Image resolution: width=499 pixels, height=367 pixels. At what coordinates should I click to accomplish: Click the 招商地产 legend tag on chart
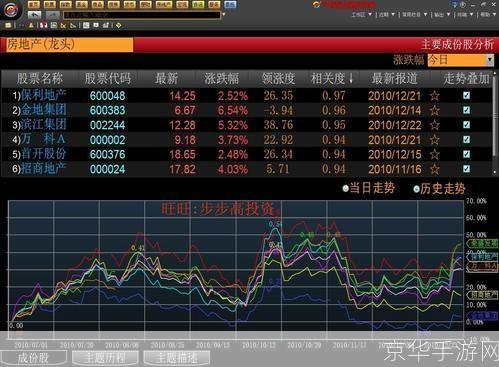[x=482, y=295]
